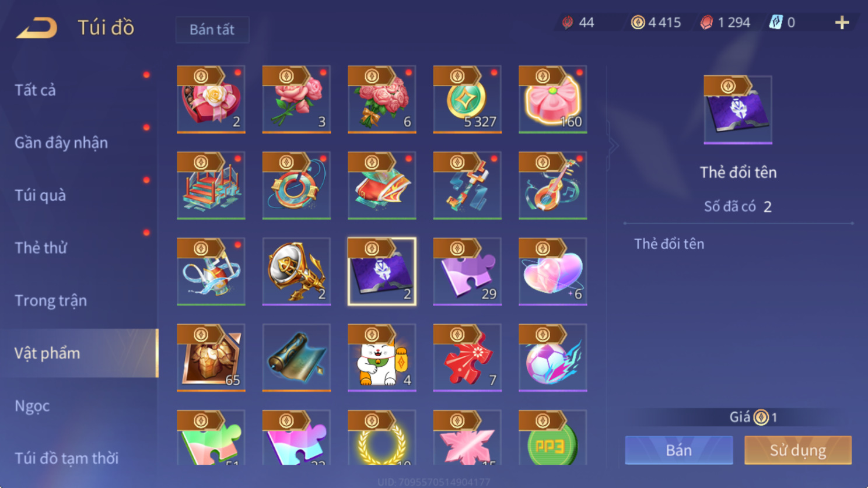The width and height of the screenshot is (868, 488).
Task: Click the gold coin balance 4 415
Action: pyautogui.click(x=656, y=23)
